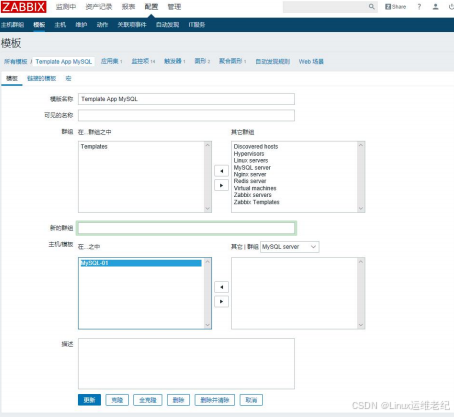Image resolution: width=454 pixels, height=417 pixels.
Task: Click the search magnifier icon
Action: [371, 7]
